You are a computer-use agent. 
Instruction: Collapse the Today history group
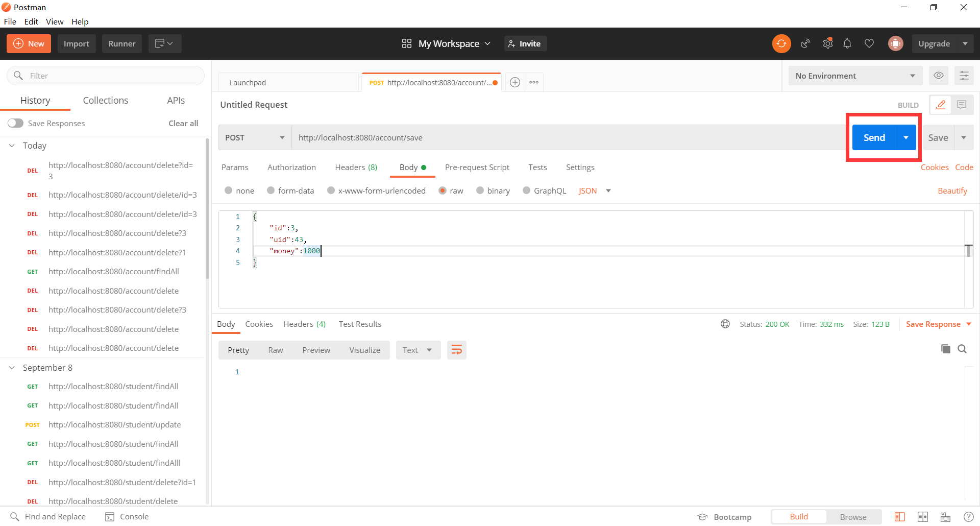click(x=12, y=146)
